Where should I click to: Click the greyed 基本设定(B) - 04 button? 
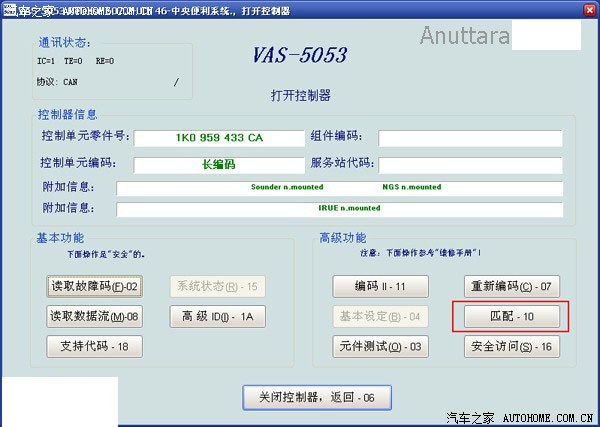click(380, 316)
